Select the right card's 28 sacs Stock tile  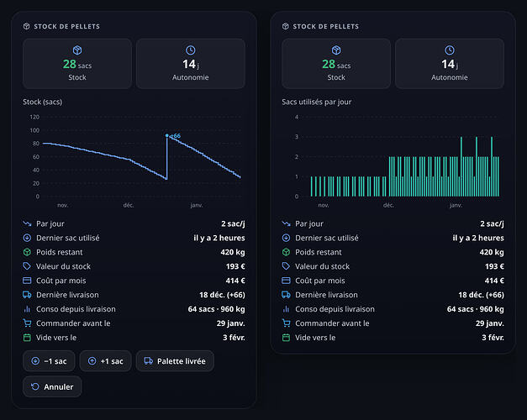point(336,64)
